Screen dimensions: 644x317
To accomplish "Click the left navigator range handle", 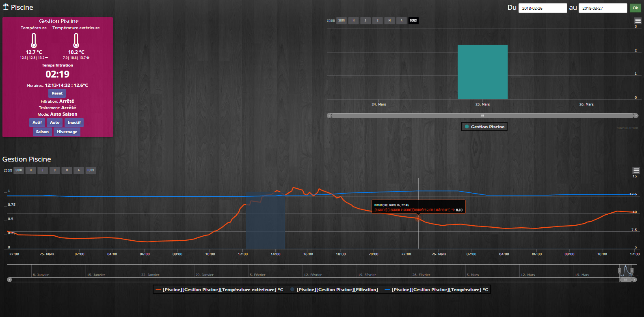I will [620, 271].
